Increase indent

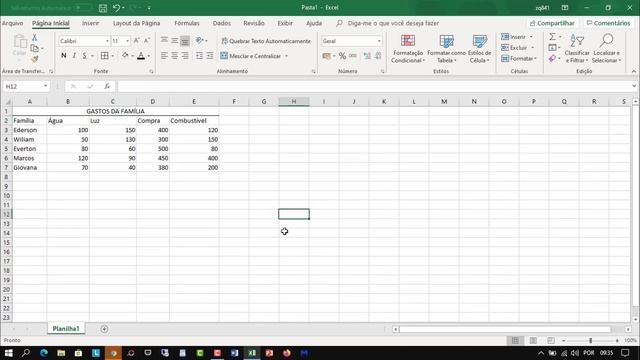[210, 56]
